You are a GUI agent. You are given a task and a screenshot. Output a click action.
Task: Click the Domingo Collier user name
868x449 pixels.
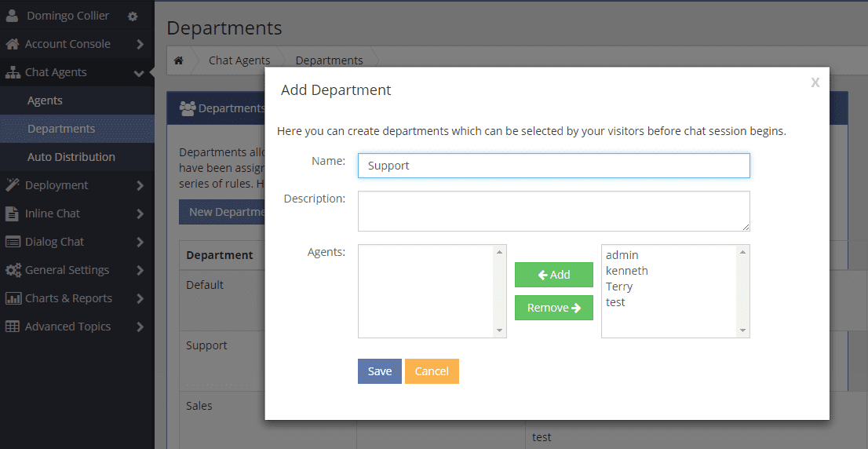click(68, 16)
